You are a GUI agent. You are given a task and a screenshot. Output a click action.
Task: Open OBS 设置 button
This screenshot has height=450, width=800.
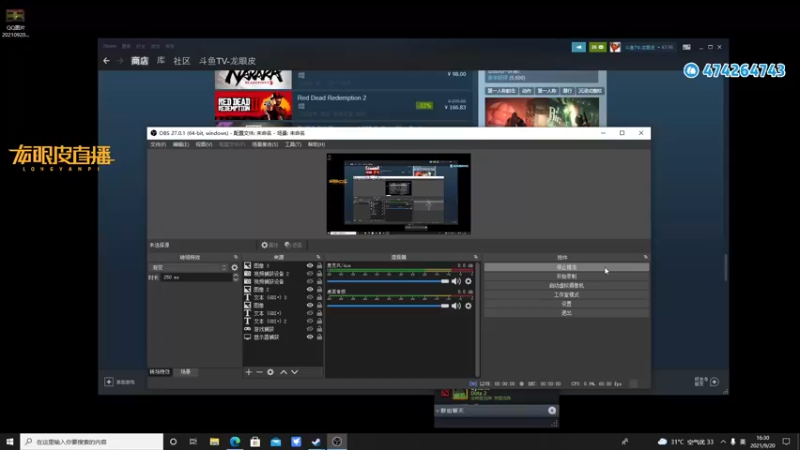pos(566,304)
